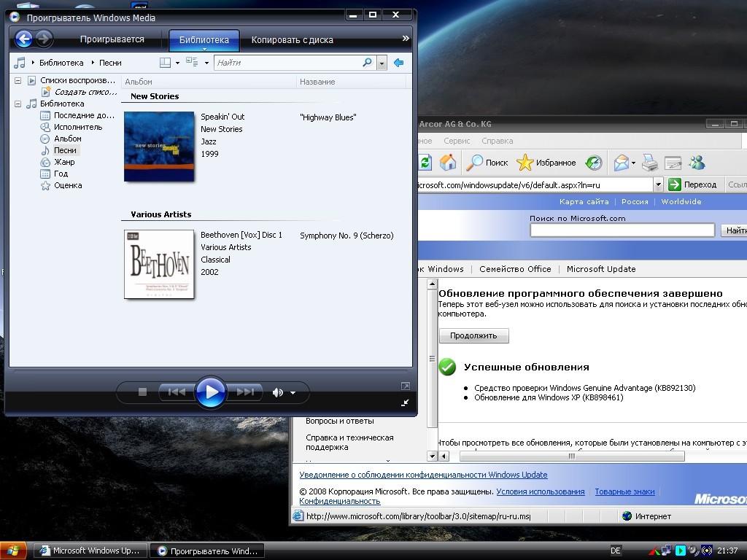Screen dimensions: 747x560
Task: Collapse the Списки воспроизведения tree node
Action: click(x=18, y=80)
